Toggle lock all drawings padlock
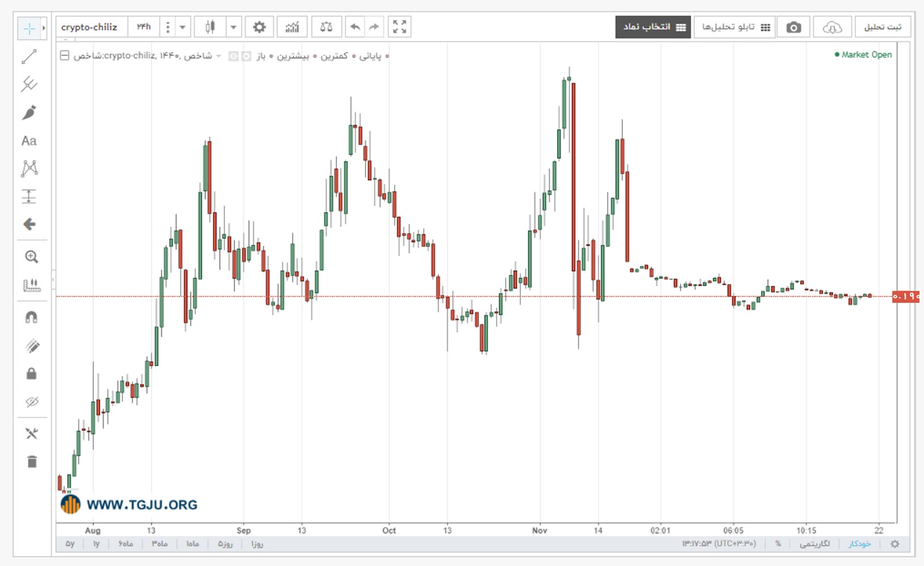 point(32,374)
